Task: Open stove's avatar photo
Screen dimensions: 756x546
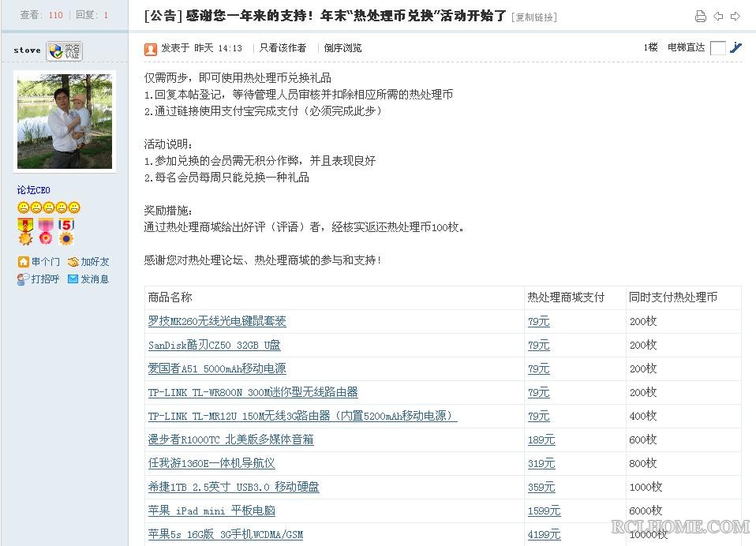Action: pyautogui.click(x=65, y=121)
